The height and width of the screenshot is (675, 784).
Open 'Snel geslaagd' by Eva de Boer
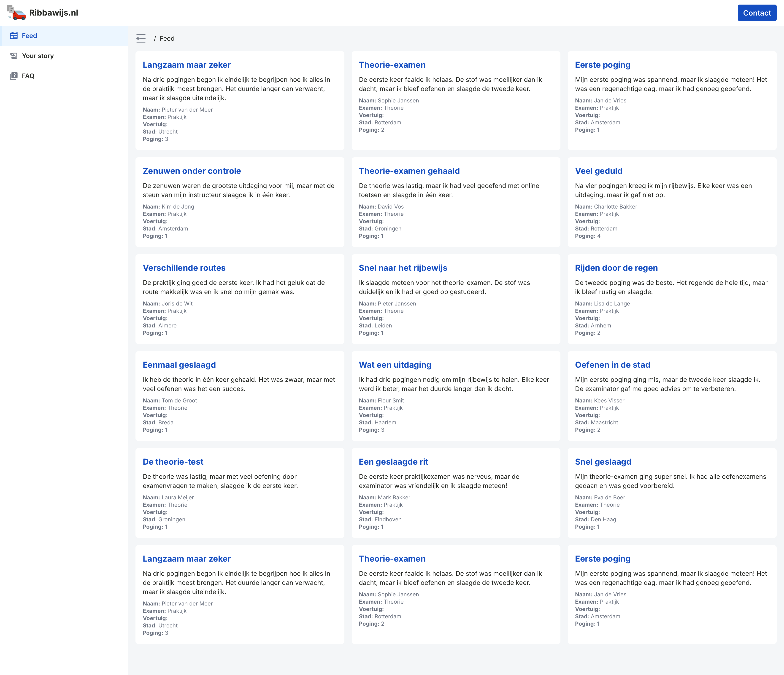603,462
